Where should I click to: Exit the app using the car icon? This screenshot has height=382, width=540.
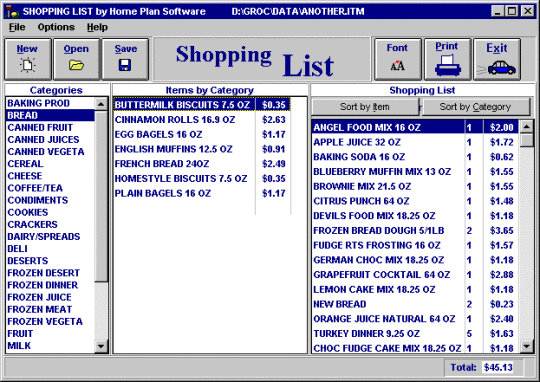pyautogui.click(x=496, y=67)
